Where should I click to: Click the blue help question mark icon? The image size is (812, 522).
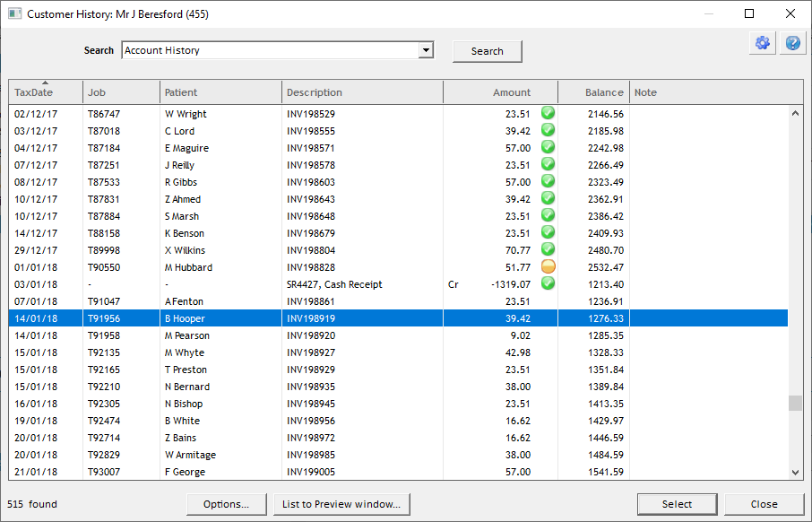click(792, 43)
